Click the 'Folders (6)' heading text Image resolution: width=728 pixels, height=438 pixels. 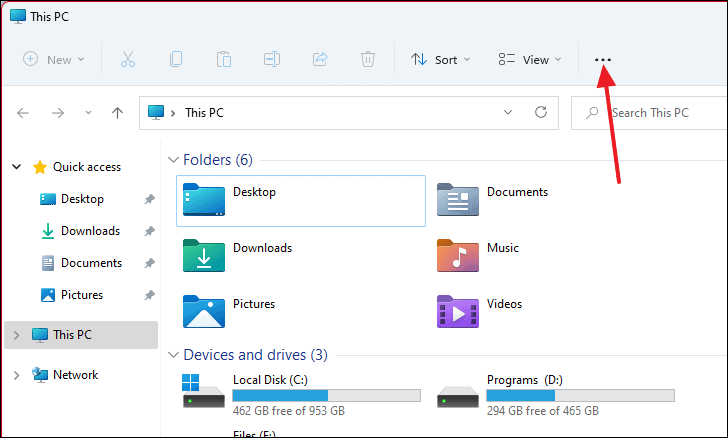(218, 160)
